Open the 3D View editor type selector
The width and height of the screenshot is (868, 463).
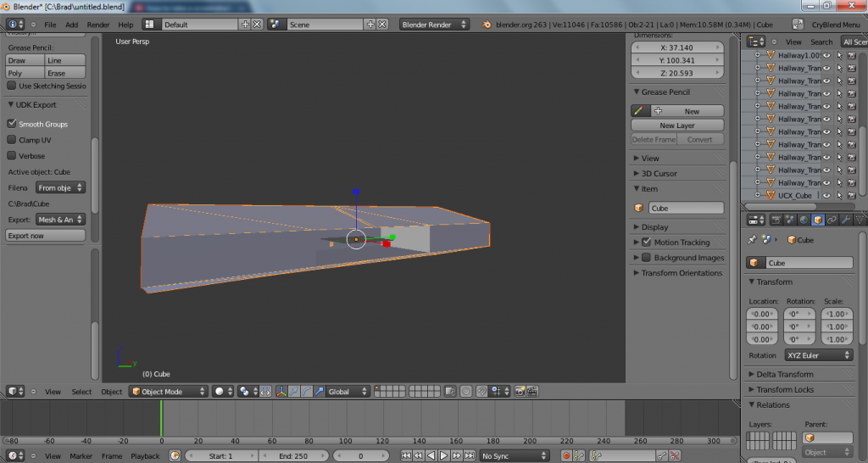pyautogui.click(x=15, y=392)
